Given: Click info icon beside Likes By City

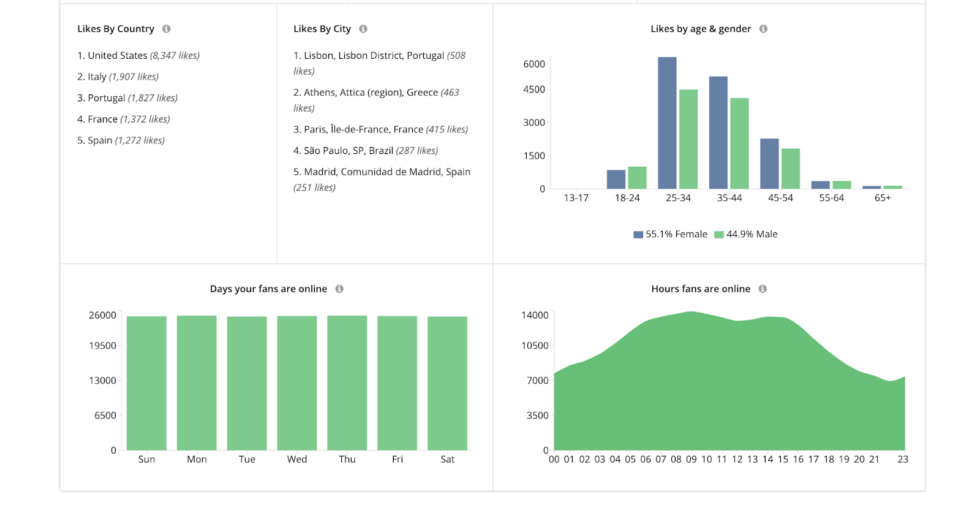Looking at the screenshot, I should pos(363,29).
